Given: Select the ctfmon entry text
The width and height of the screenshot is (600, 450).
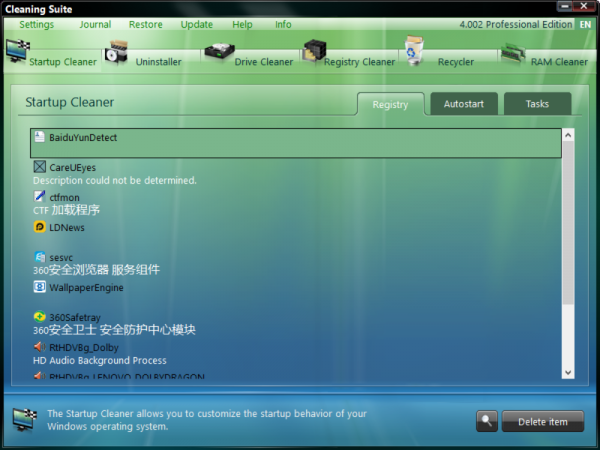Looking at the screenshot, I should (x=64, y=197).
